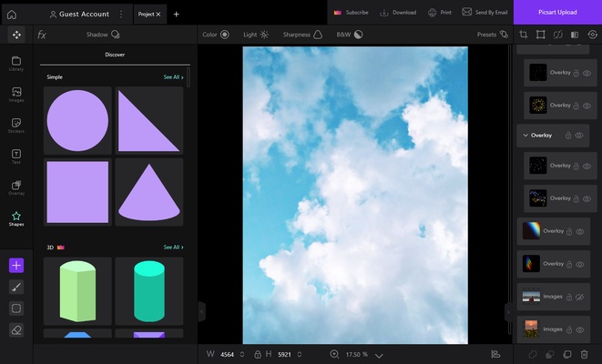The height and width of the screenshot is (364, 602).
Task: Delete layer with trash icon
Action: [x=584, y=354]
